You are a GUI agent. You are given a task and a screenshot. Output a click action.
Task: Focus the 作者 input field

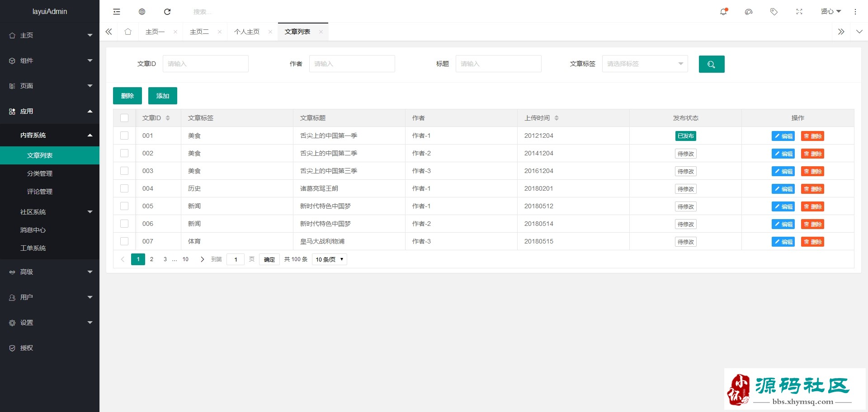pyautogui.click(x=352, y=64)
